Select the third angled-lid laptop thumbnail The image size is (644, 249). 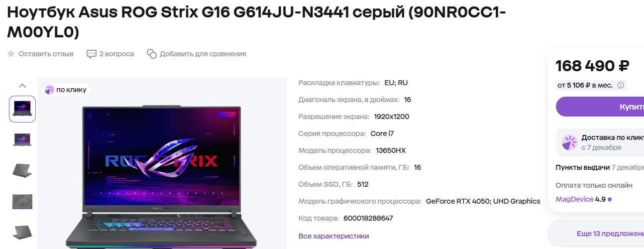point(22,170)
